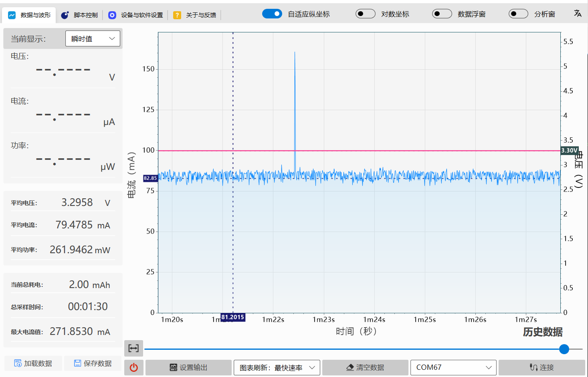Image resolution: width=588 pixels, height=377 pixels.
Task: Click the sampling time 00:01:30
Action: coord(88,307)
